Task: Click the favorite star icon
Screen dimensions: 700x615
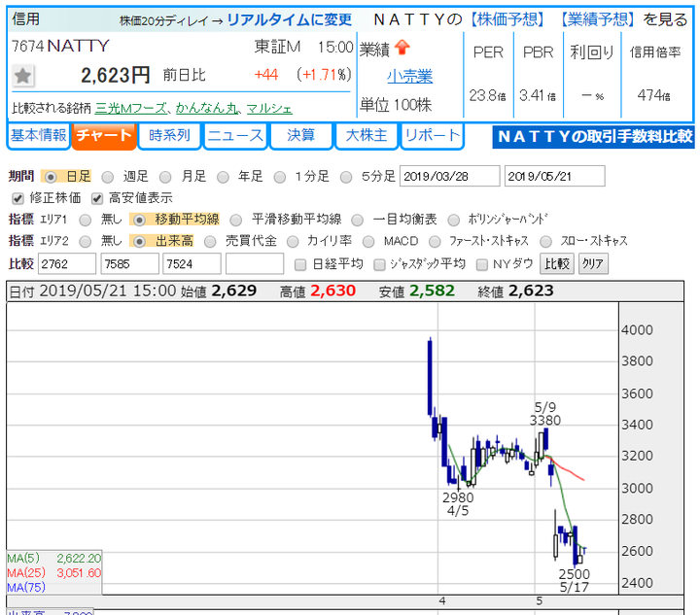Action: (x=22, y=76)
